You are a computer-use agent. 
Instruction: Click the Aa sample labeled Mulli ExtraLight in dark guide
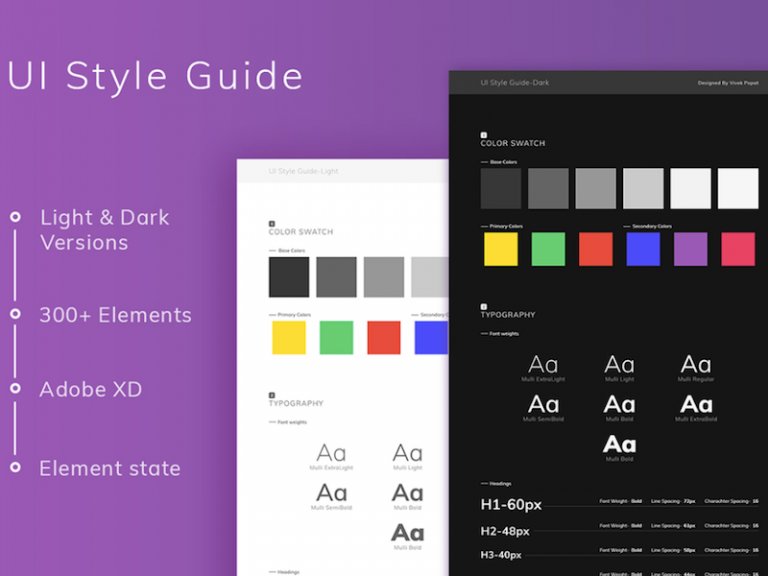[543, 365]
